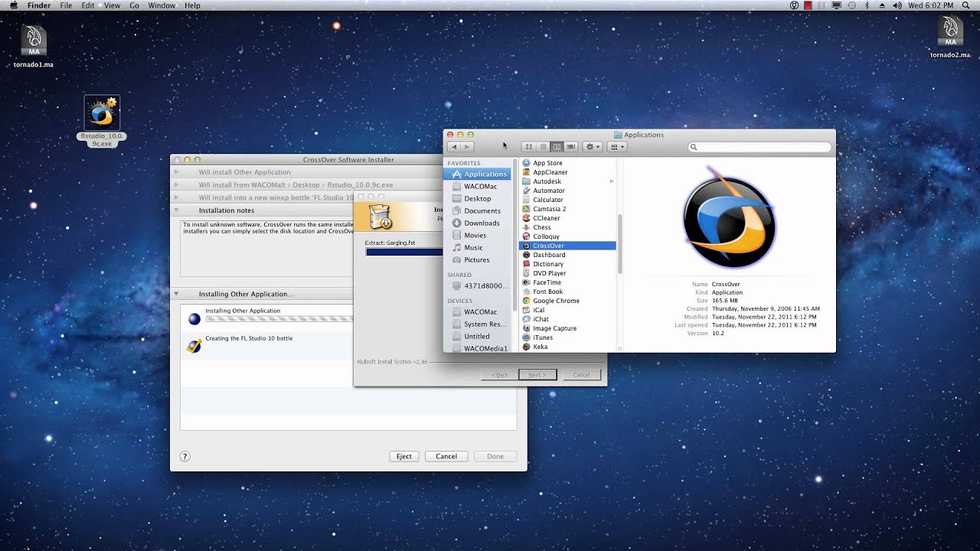
Task: Click Eject in CrossOver installer
Action: tap(403, 456)
